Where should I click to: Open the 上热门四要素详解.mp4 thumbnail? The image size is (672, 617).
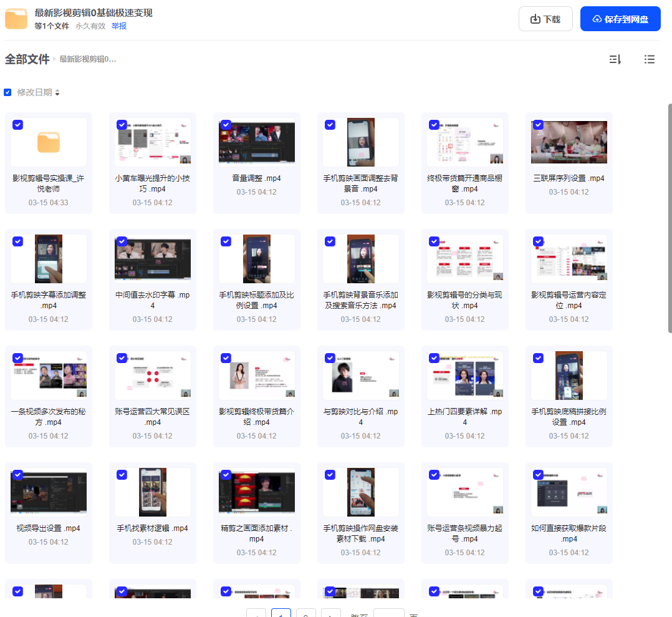[x=464, y=376]
